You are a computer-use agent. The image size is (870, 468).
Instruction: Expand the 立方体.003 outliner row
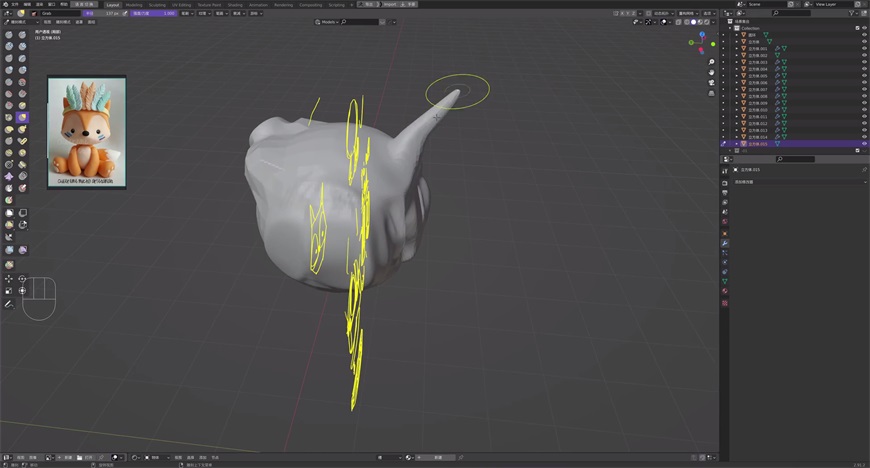tap(737, 62)
